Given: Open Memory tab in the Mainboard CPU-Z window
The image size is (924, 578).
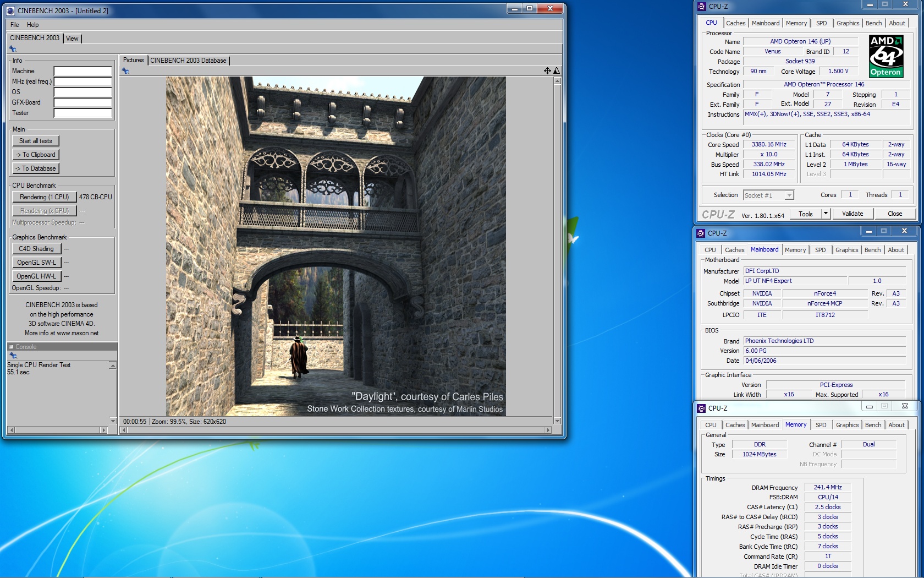Looking at the screenshot, I should coord(795,250).
